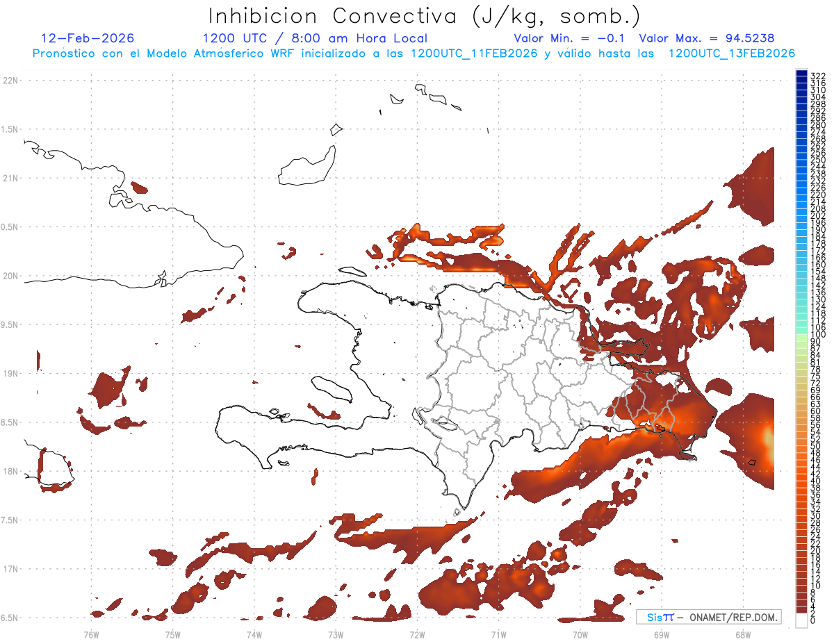Viewport: 834px width, 644px height.
Task: Click the '19N' latitude label
Action: pyautogui.click(x=11, y=373)
